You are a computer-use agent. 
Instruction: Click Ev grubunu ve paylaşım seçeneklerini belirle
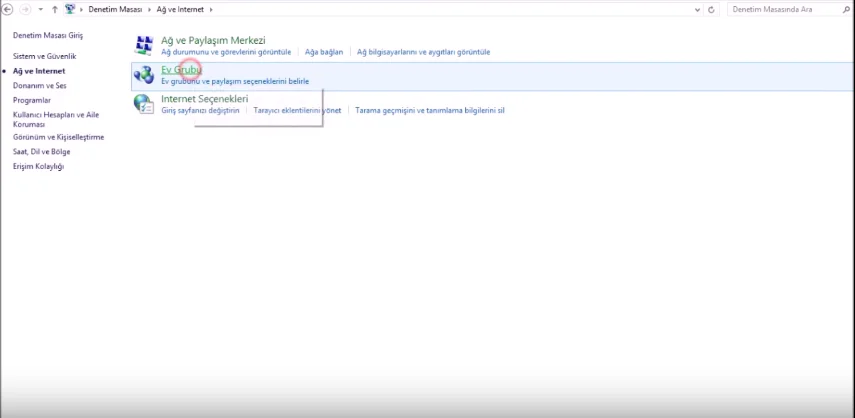pos(235,82)
